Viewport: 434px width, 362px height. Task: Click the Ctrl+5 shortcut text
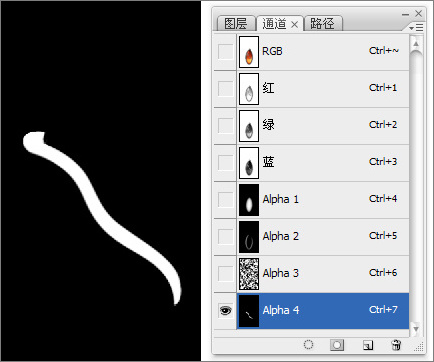(x=383, y=236)
